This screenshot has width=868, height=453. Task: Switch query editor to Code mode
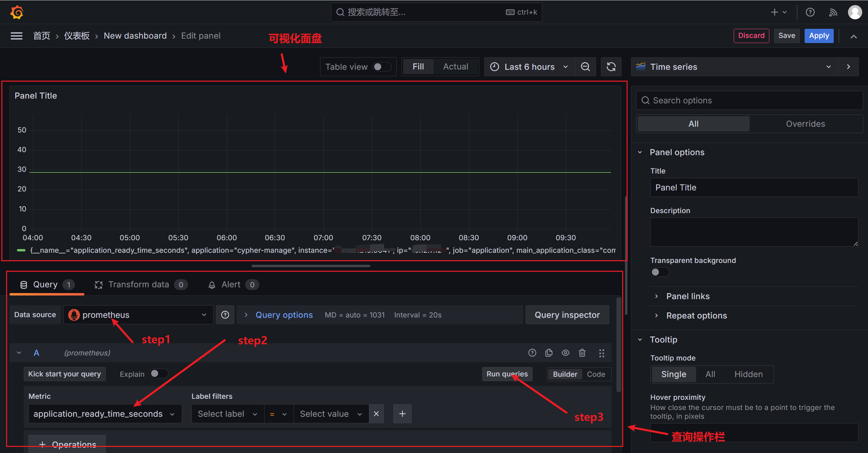pos(596,374)
